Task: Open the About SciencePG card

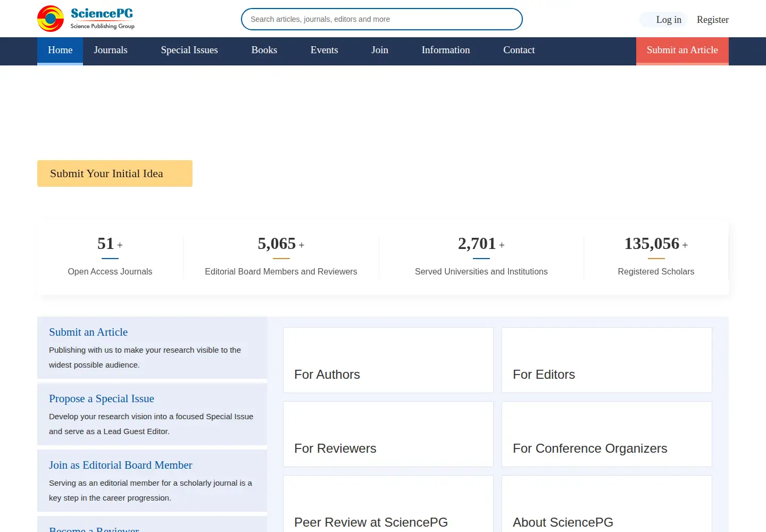Action: point(607,504)
